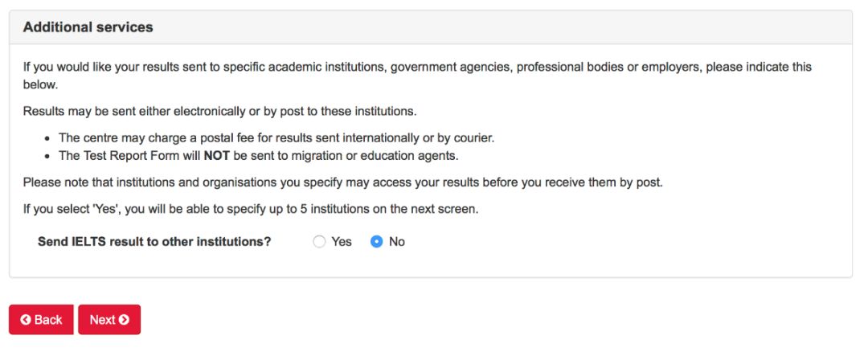Click the left arrow icon in Back button
The width and height of the screenshot is (868, 348).
click(x=26, y=320)
